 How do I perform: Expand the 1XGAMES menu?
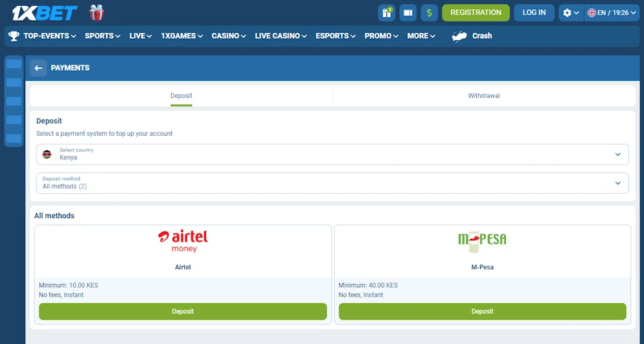(x=182, y=36)
